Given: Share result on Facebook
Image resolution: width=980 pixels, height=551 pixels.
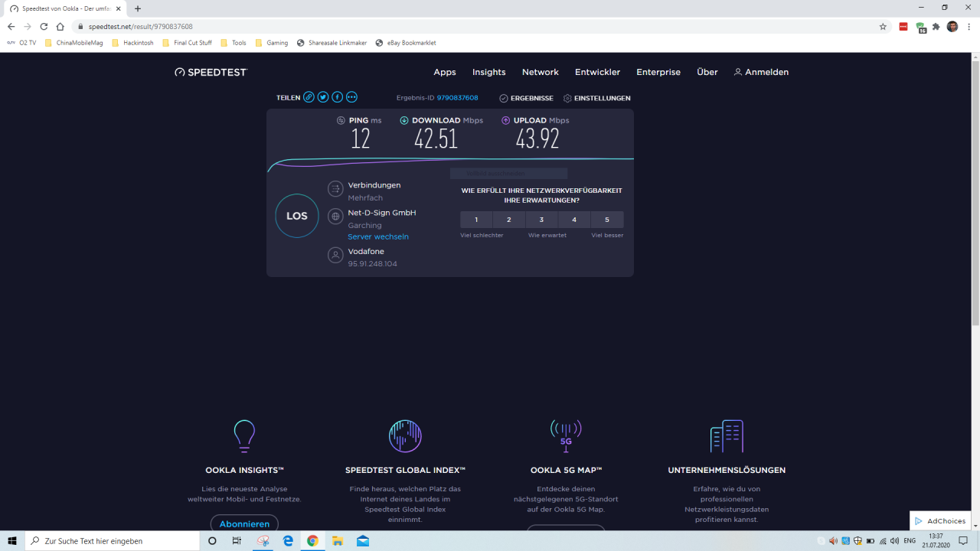Looking at the screenshot, I should pyautogui.click(x=337, y=97).
